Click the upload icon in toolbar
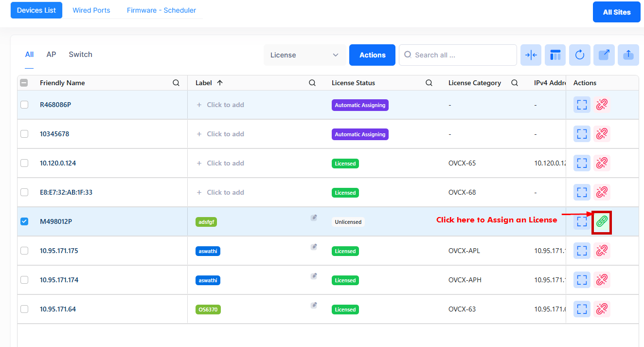 click(628, 55)
